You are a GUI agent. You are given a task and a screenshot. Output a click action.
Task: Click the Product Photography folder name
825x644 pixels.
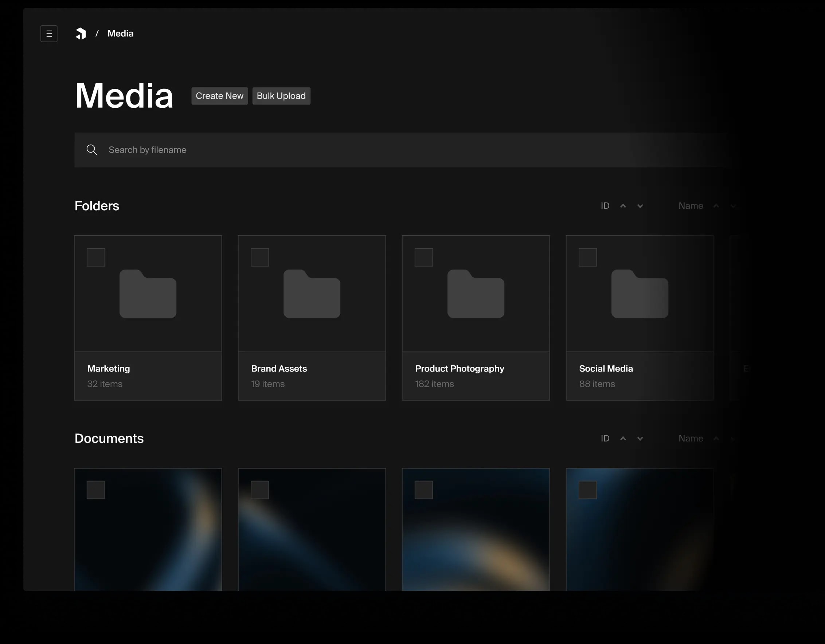[x=460, y=368]
